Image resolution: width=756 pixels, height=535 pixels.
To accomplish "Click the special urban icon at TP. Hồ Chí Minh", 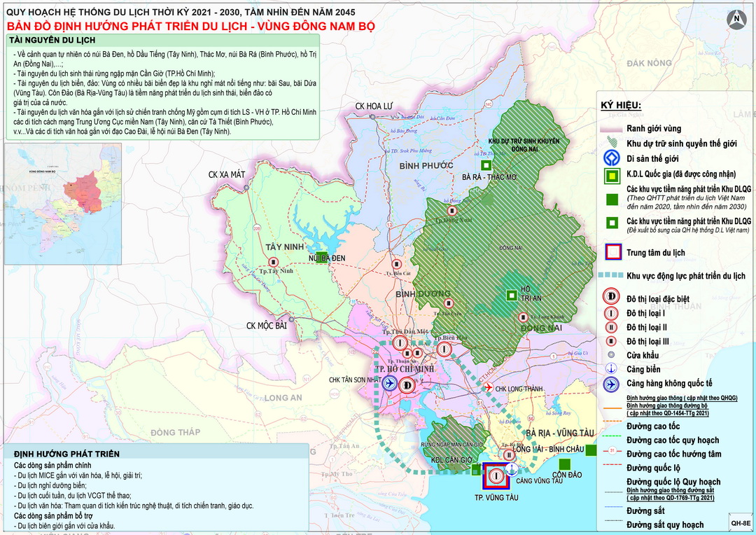I will point(407,384).
